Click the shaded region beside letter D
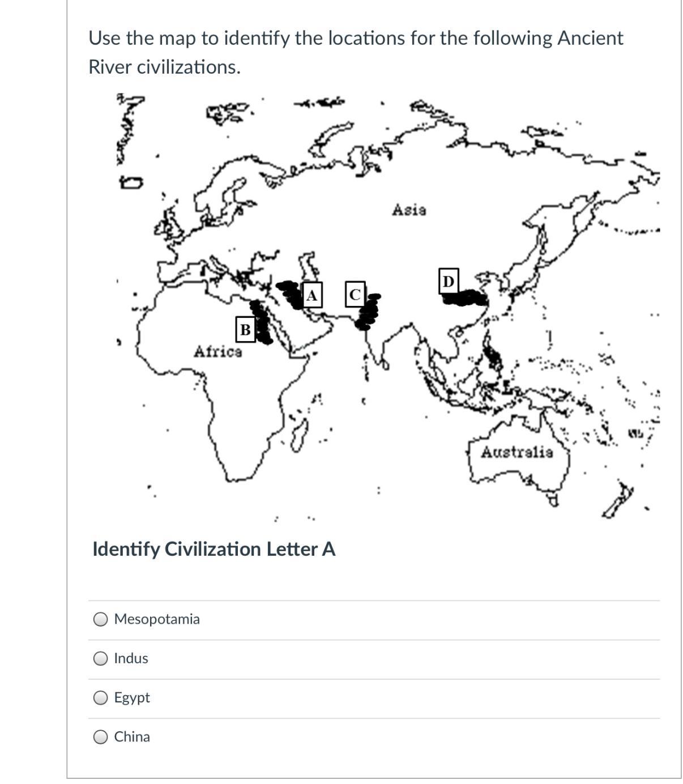Screen dimensions: 683x784 (466, 297)
